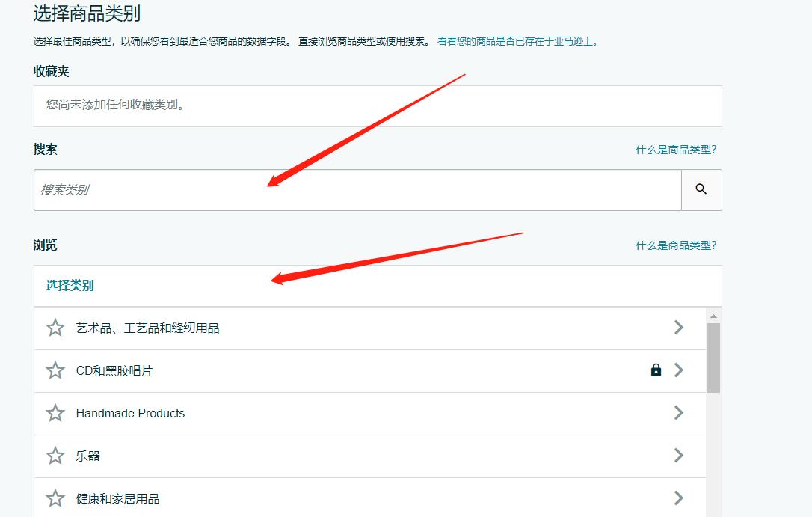Open 看看您的商品是否已存在于亚马逊上 link
This screenshot has width=812, height=517.
(x=517, y=41)
